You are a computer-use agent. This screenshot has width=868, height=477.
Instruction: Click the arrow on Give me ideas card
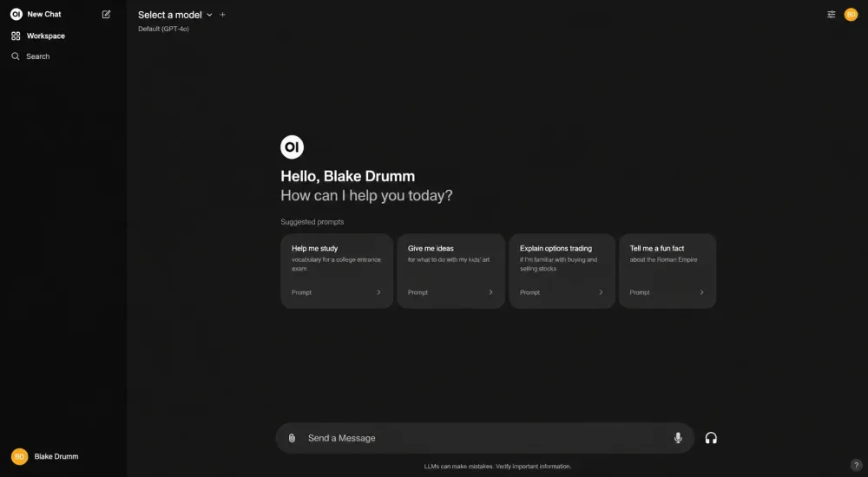490,292
